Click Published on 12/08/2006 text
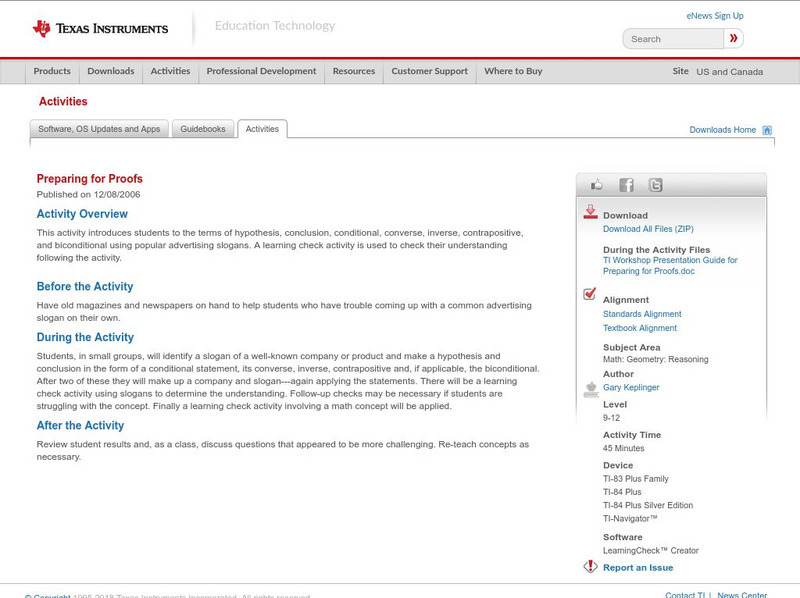 (x=88, y=194)
